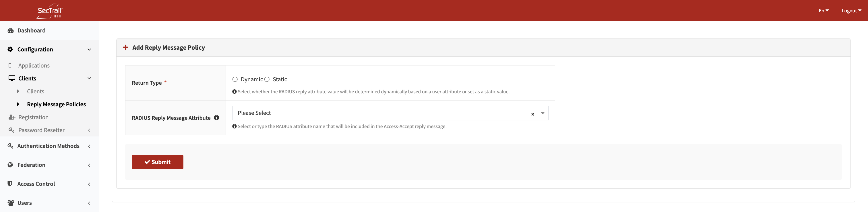868x212 pixels.
Task: Open the RADIUS attribute dropdown arrow
Action: (543, 113)
